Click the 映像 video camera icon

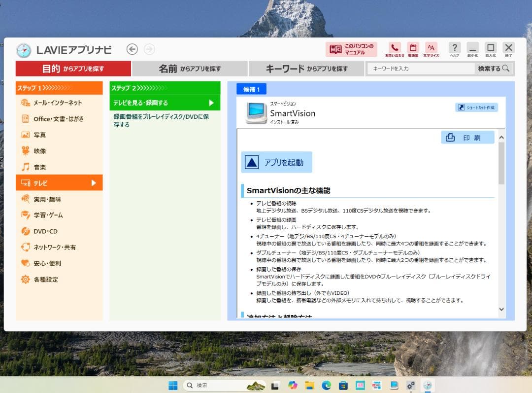(x=26, y=150)
